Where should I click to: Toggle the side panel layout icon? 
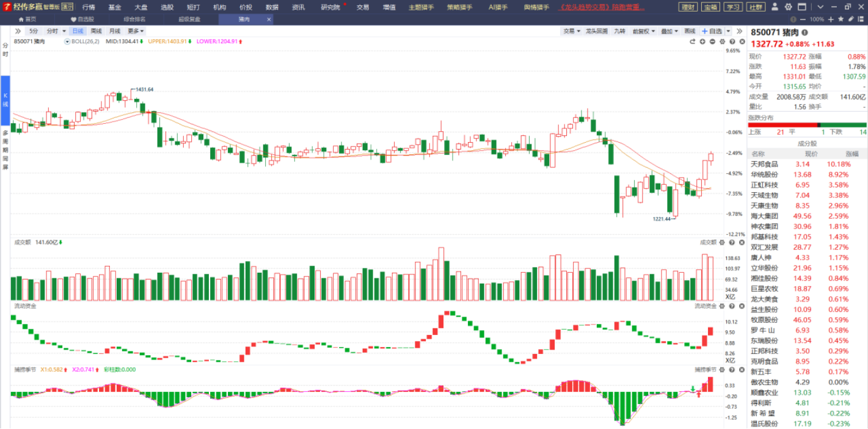(x=861, y=19)
